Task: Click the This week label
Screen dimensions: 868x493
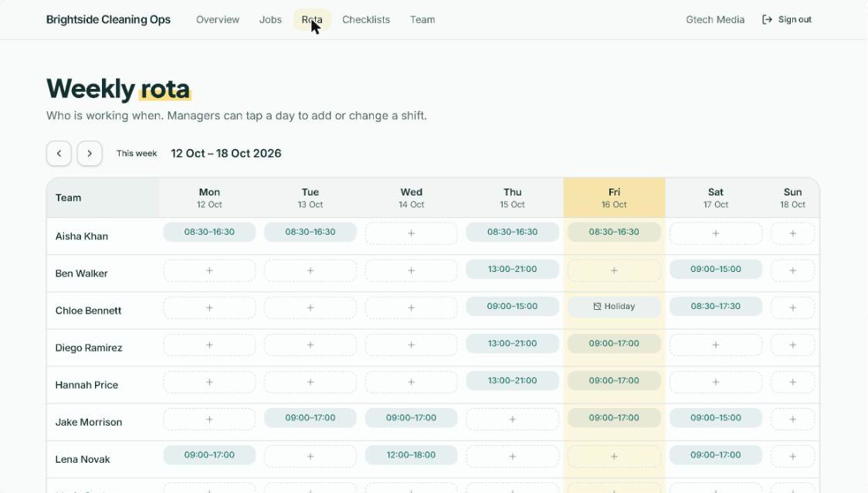Action: point(137,154)
